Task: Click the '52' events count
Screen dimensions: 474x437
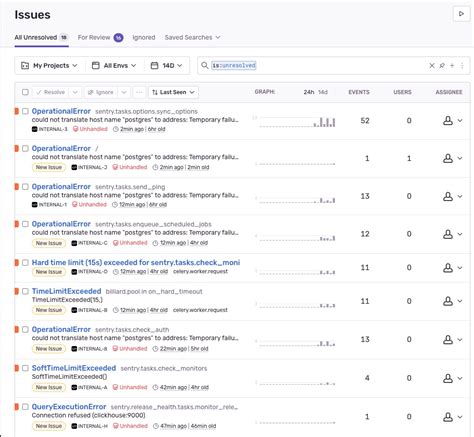Action: point(365,121)
